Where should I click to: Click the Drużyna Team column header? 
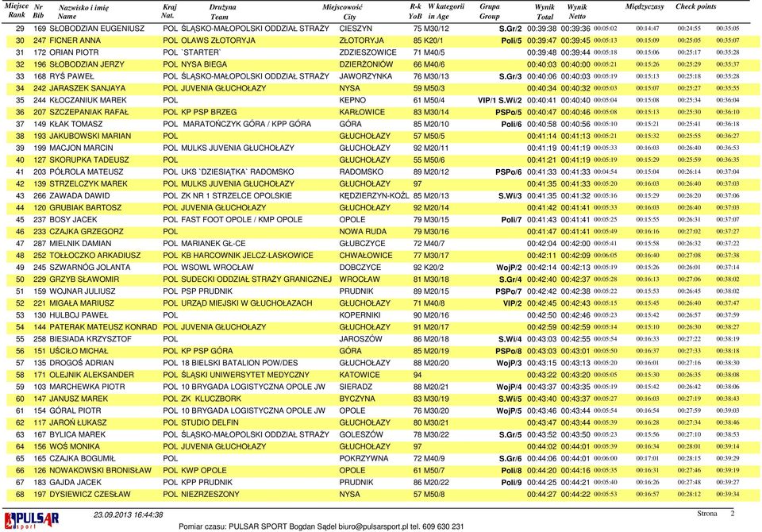pyautogui.click(x=222, y=12)
